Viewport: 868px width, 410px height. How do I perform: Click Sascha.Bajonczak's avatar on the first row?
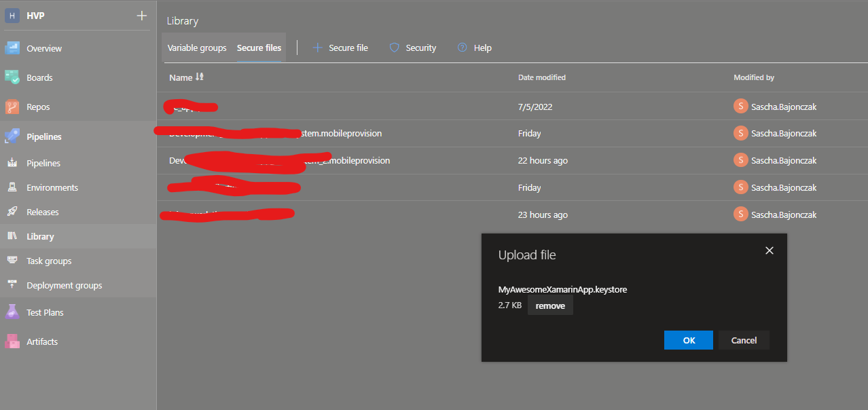pyautogui.click(x=740, y=106)
